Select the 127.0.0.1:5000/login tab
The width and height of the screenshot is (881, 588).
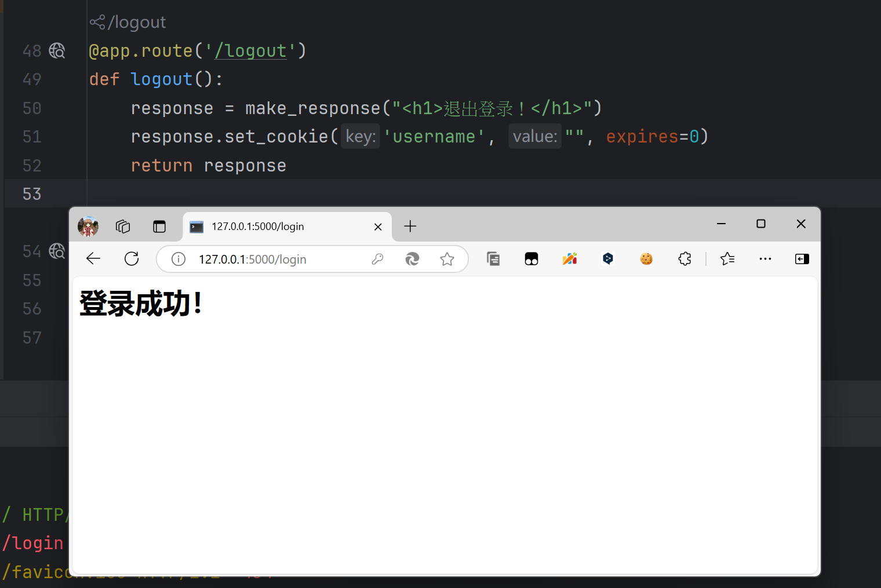click(x=278, y=227)
